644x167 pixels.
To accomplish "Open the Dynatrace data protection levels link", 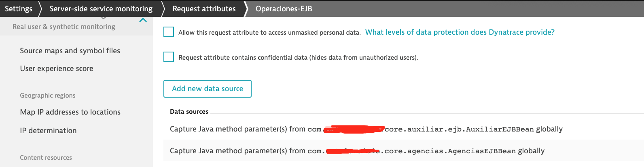I will pos(460,32).
